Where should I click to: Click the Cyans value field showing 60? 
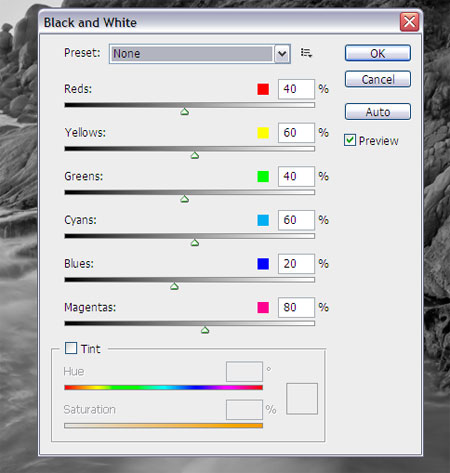point(296,220)
